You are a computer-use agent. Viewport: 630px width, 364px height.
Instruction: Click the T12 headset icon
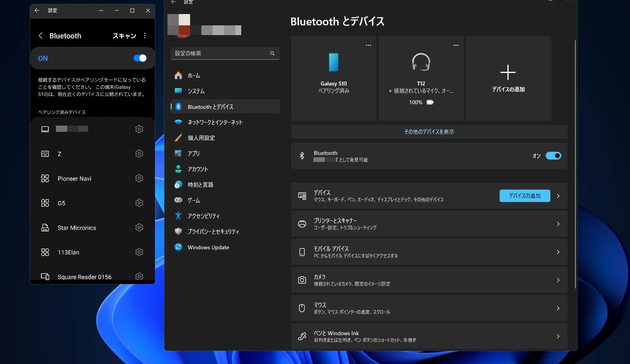(421, 62)
